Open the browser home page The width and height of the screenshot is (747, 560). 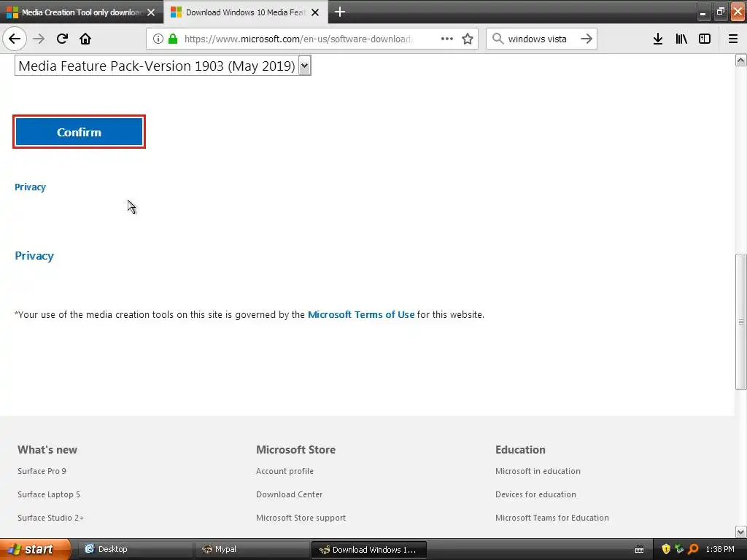tap(85, 39)
